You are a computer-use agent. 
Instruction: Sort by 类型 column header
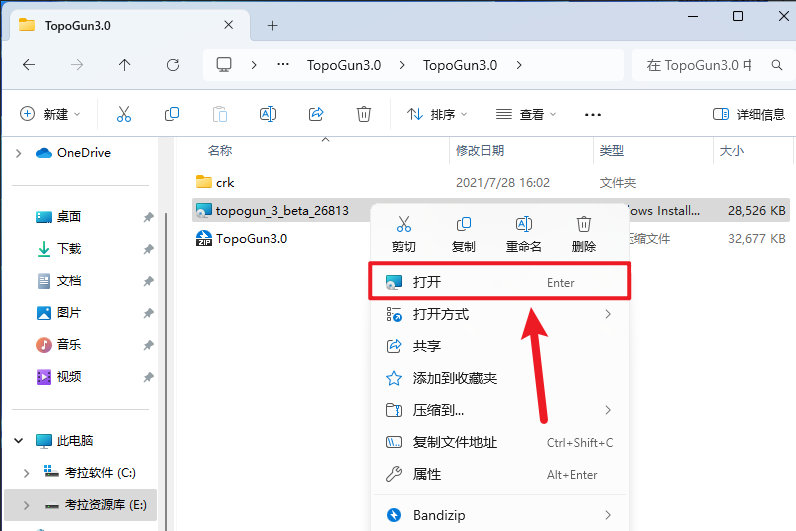click(612, 151)
